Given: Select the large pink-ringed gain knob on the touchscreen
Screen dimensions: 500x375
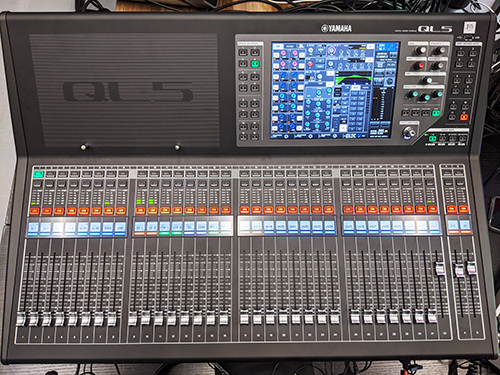Looking at the screenshot, I should coord(332,50).
